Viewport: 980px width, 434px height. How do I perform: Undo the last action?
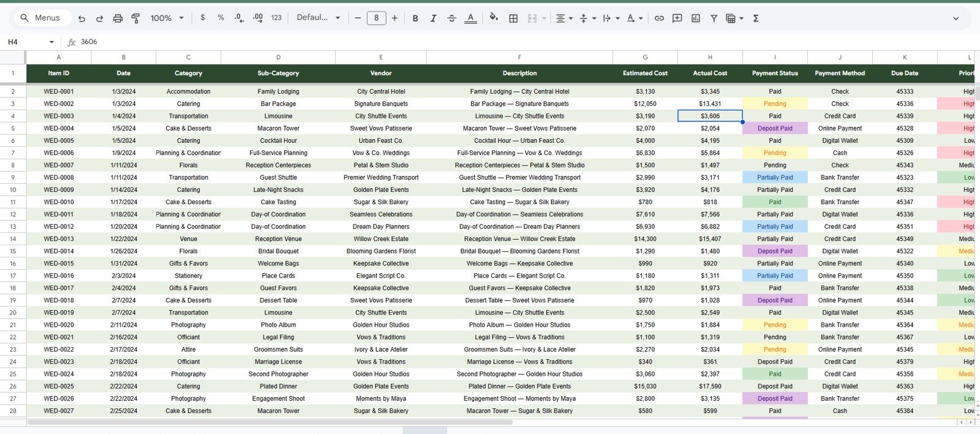click(81, 18)
